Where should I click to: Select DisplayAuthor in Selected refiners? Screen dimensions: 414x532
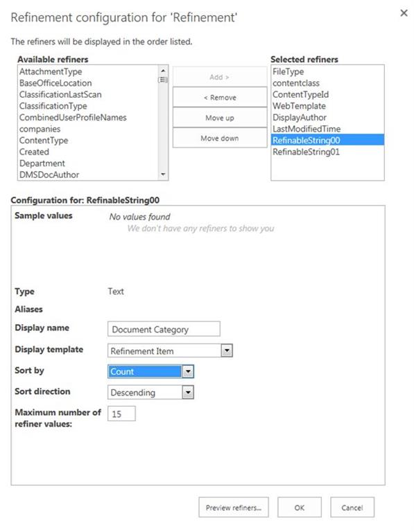327,118
